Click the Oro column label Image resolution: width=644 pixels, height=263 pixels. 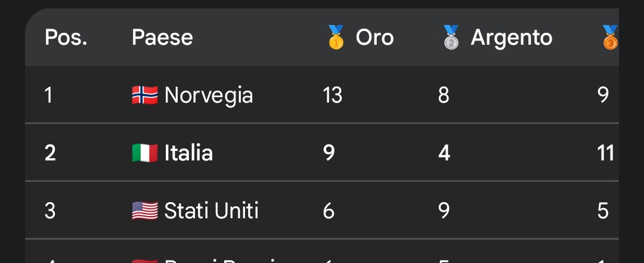[374, 38]
